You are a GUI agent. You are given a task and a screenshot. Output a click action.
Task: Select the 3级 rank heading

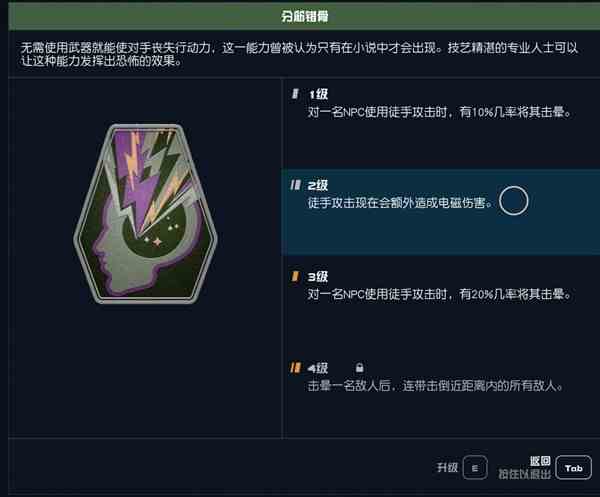point(318,277)
